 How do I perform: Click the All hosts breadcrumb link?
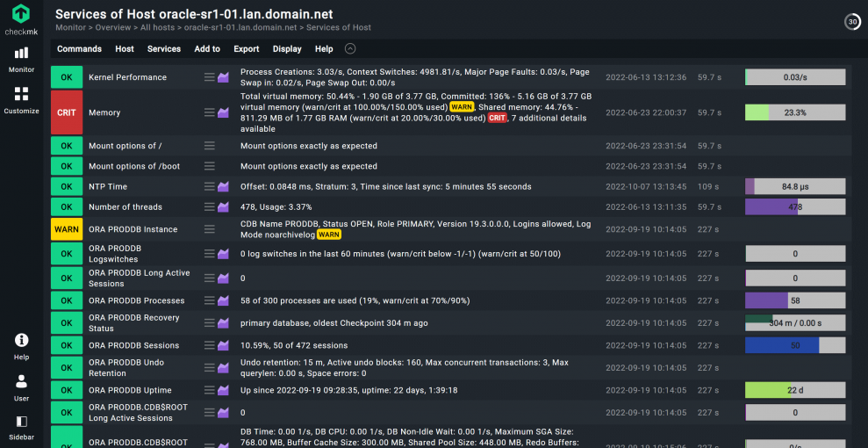point(158,27)
